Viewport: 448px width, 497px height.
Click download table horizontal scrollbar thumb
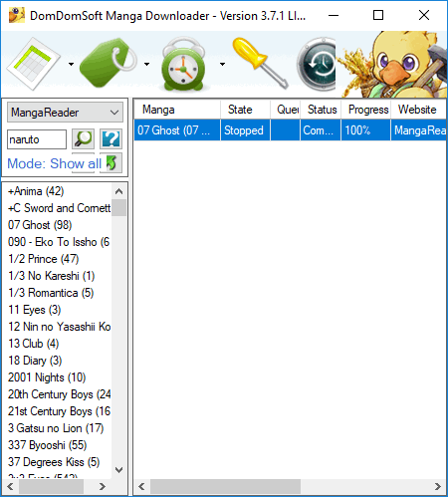(x=225, y=486)
